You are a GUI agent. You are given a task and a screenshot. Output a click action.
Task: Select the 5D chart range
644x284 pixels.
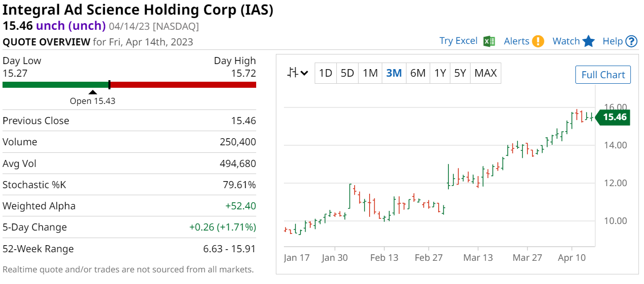pos(347,73)
